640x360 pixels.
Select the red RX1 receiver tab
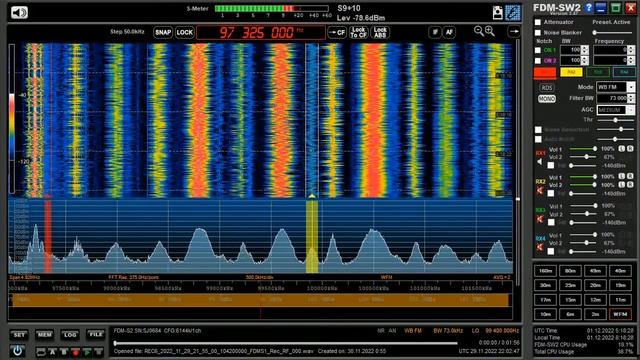tap(545, 72)
